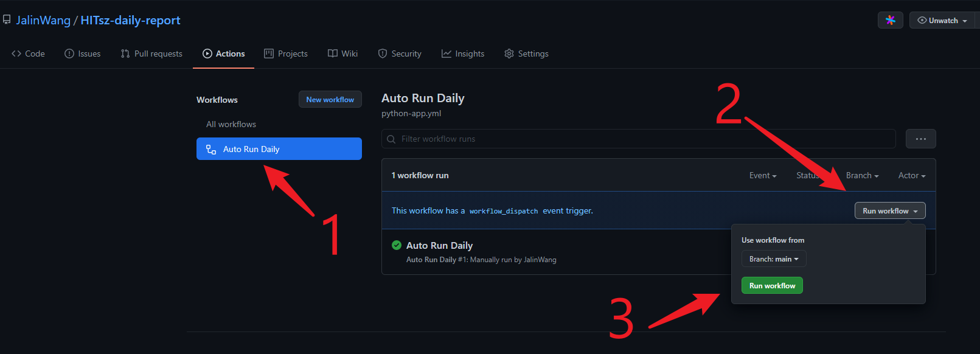980x354 pixels.
Task: Click the colorful star extension icon
Action: 890,20
